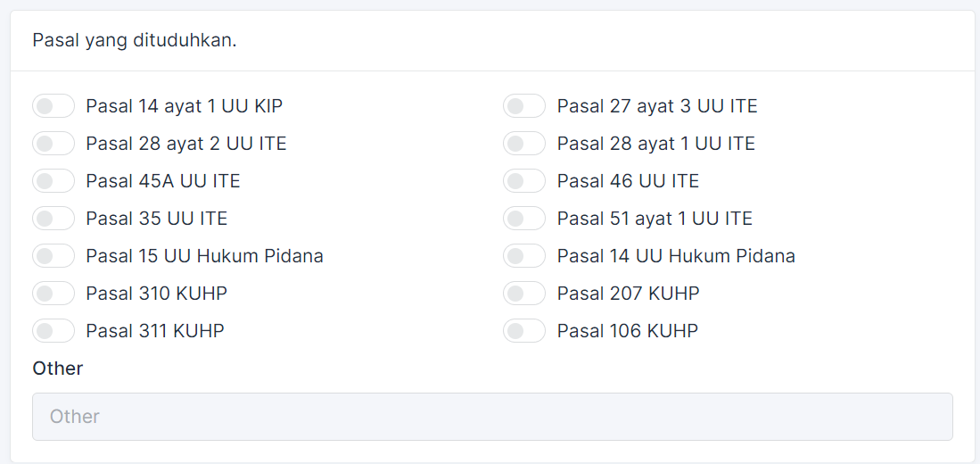Toggle Pasal 28 ayat 2 UU ITE switch

click(x=54, y=144)
